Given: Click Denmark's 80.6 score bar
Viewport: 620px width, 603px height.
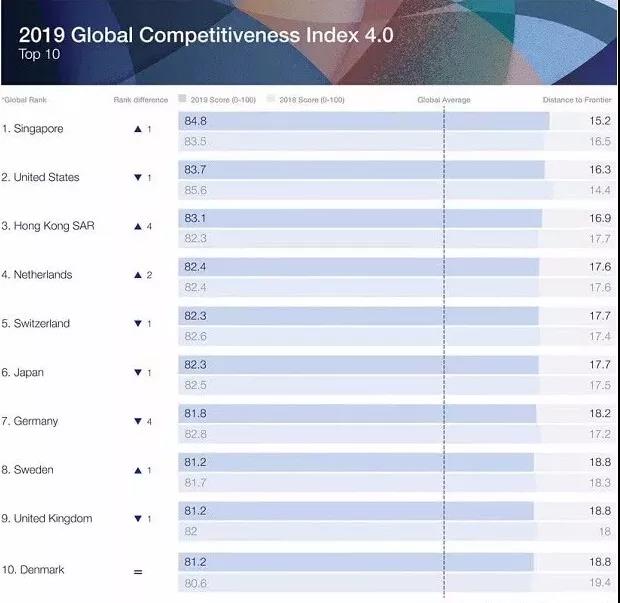Looking at the screenshot, I should point(353,581).
